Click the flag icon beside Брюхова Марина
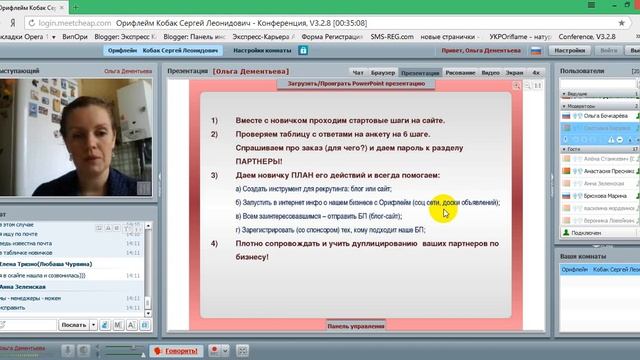This screenshot has height=360, width=640. [x=566, y=196]
